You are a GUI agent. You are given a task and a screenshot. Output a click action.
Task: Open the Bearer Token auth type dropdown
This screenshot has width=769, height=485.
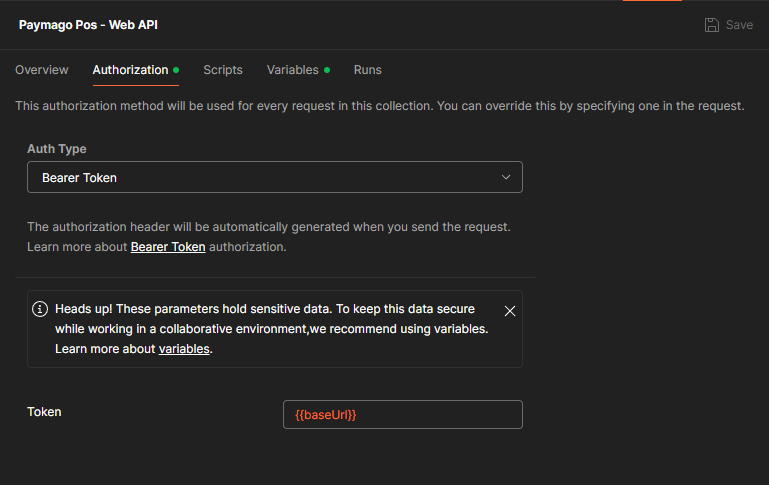274,178
